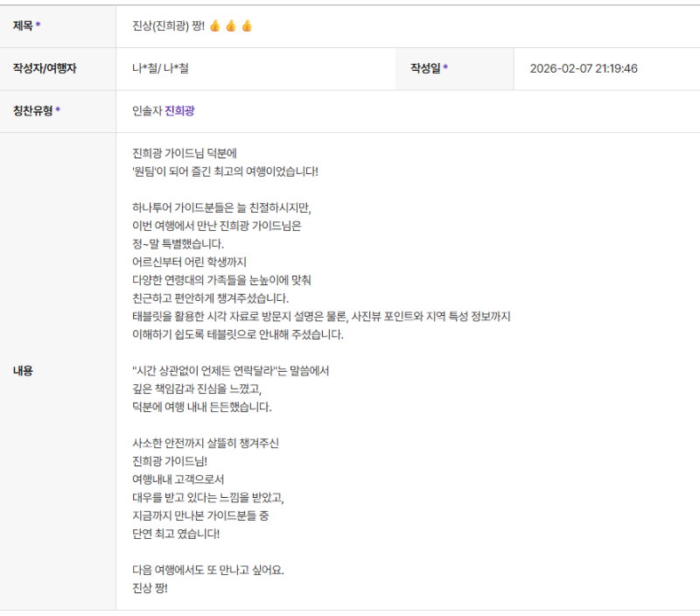Click the 제목 field label
The width and height of the screenshot is (700, 616).
22,26
